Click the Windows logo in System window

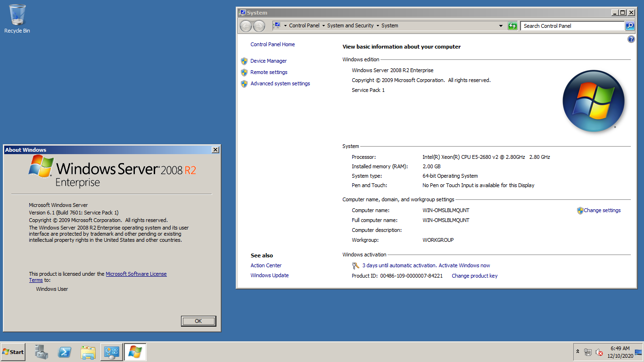pyautogui.click(x=594, y=101)
